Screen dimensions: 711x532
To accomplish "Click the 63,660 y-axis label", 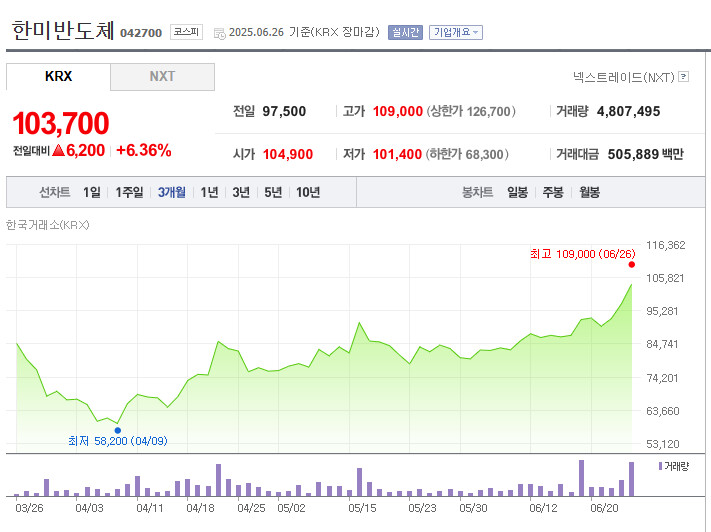I will [x=663, y=411].
